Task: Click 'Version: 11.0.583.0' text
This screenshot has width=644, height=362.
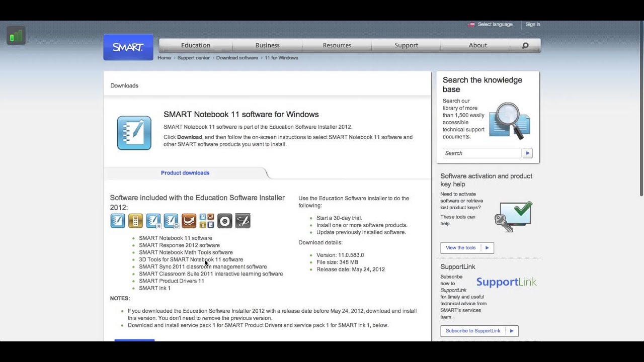Action: tap(340, 255)
